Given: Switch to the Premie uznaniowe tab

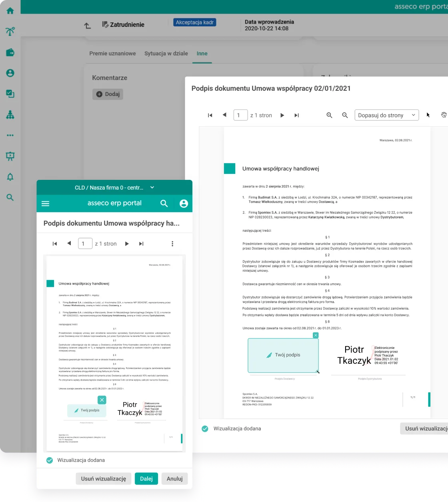Looking at the screenshot, I should 112,54.
